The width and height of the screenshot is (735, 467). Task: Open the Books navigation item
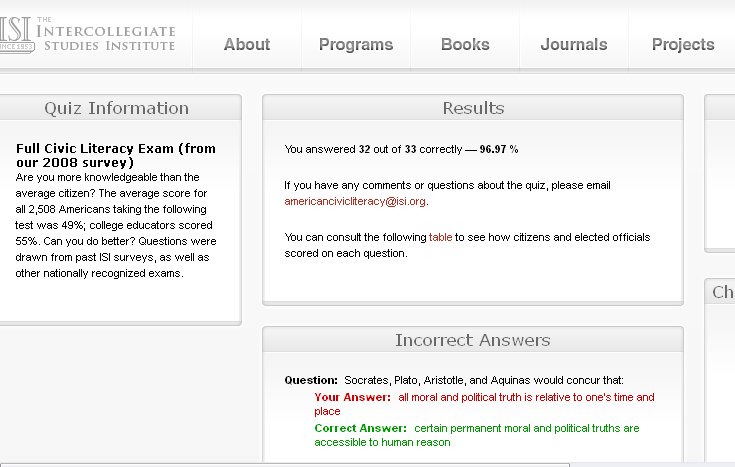[465, 44]
